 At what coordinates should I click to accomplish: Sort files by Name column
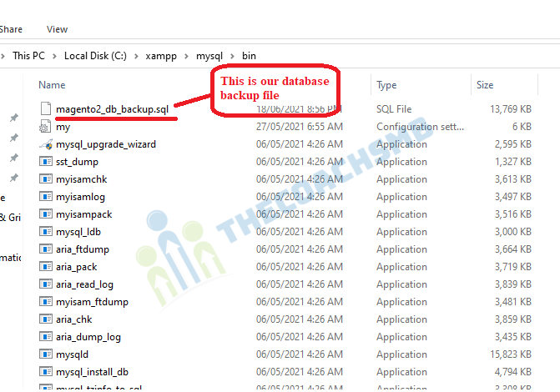click(52, 85)
